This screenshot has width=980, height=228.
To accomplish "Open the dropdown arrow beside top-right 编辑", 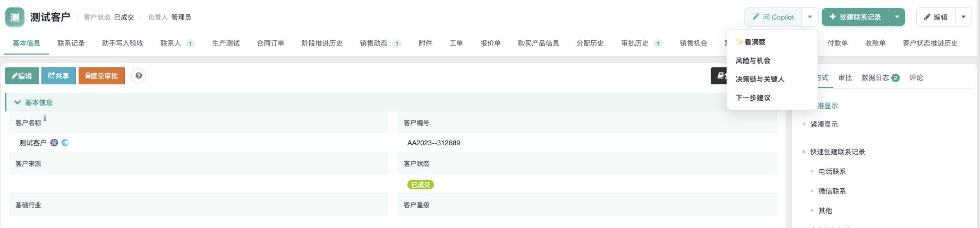I will tap(963, 17).
